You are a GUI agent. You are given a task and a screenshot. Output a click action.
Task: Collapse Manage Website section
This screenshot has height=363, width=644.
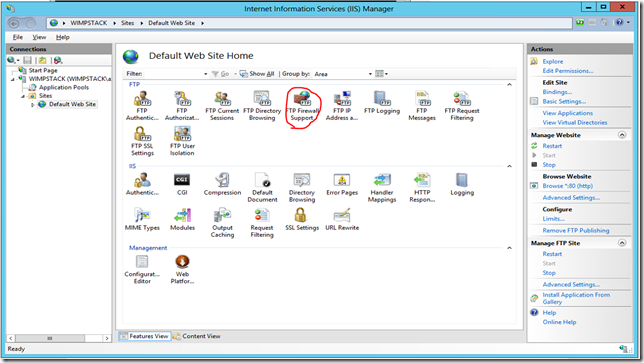point(622,135)
